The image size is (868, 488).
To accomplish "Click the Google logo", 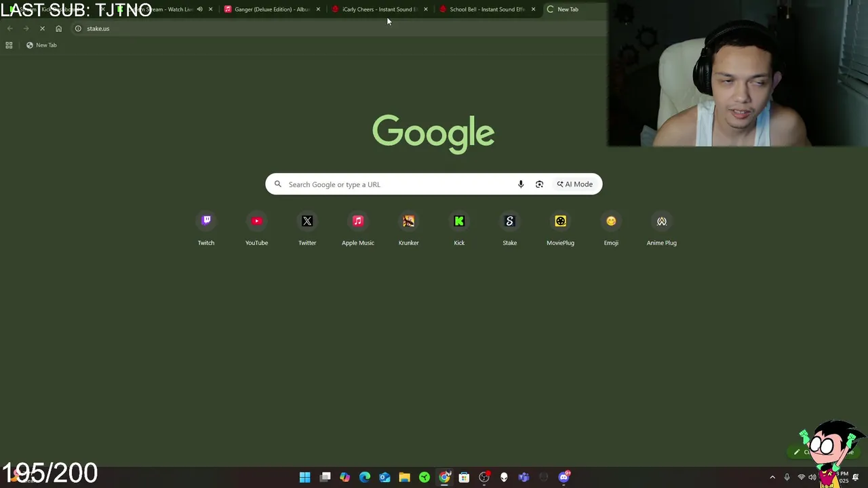I will click(x=433, y=134).
